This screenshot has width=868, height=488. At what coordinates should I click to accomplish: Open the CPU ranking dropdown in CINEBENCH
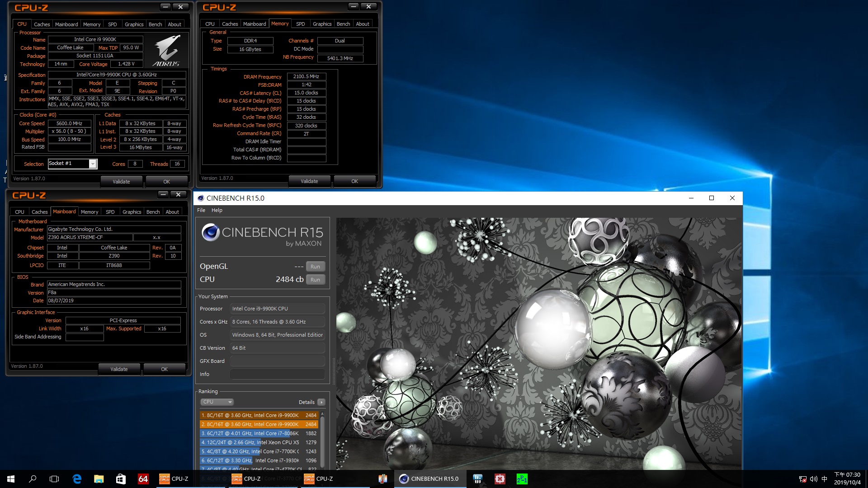coord(217,402)
